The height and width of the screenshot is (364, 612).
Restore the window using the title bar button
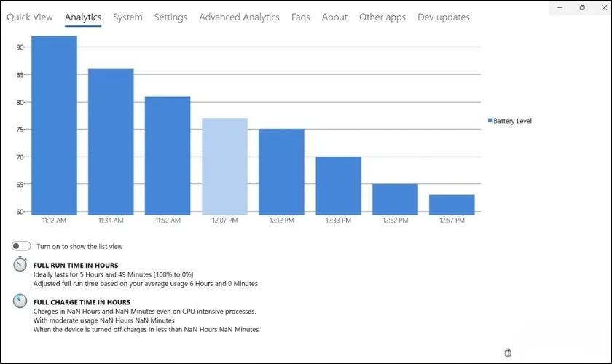[x=582, y=7]
